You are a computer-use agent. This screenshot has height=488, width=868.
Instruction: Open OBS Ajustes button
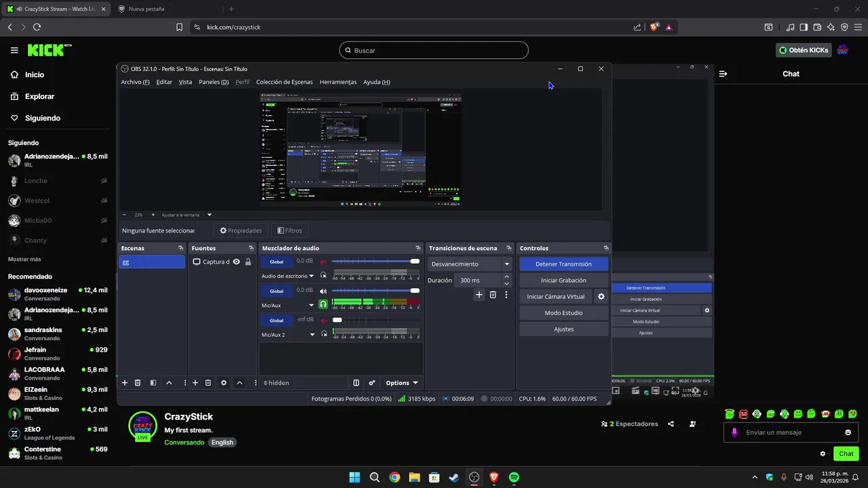click(x=564, y=329)
